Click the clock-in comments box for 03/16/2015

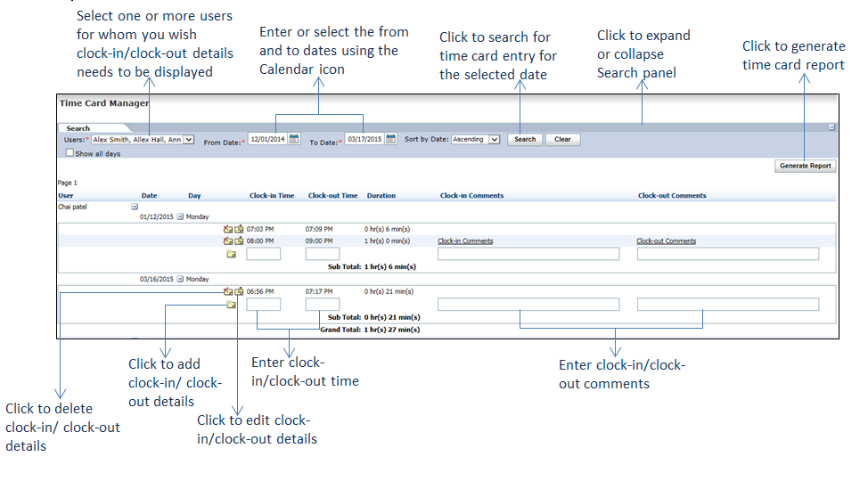[x=528, y=305]
